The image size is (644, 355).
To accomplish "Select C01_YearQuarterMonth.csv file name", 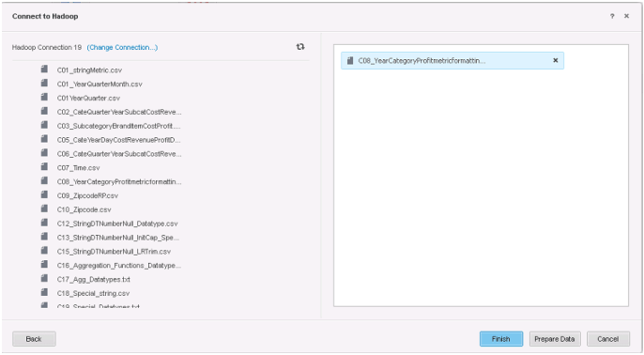I will click(x=100, y=85).
